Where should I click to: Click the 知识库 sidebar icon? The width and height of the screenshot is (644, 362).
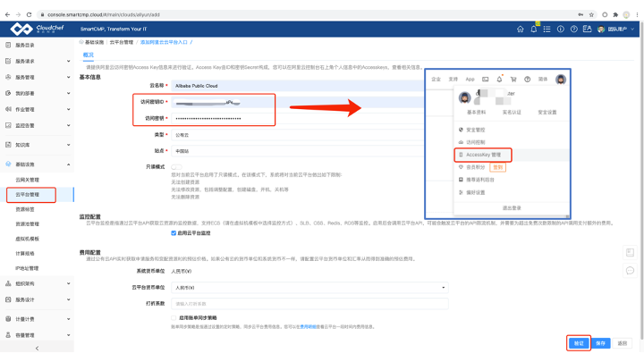(8, 145)
